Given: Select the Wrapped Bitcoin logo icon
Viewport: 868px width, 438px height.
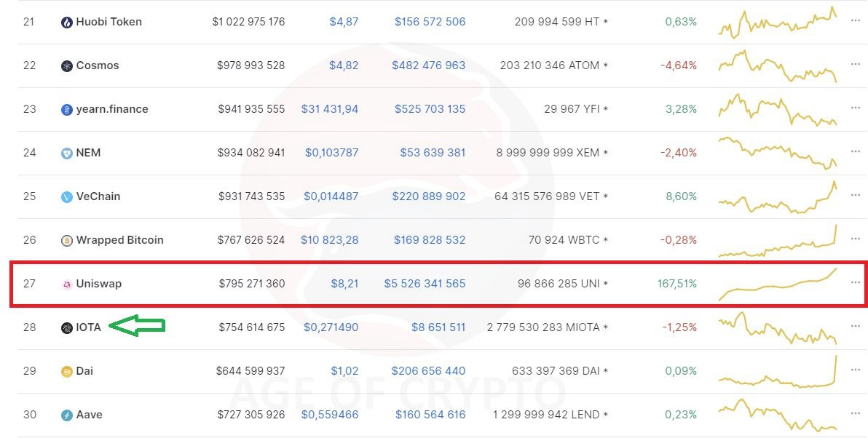Looking at the screenshot, I should (66, 241).
